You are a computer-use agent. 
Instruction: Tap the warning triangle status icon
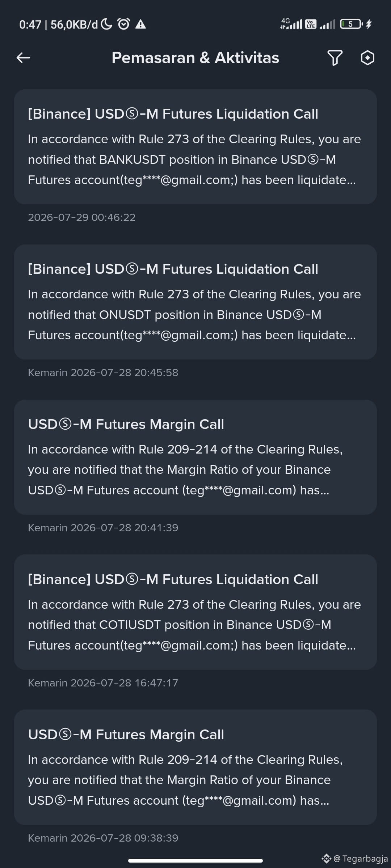(140, 25)
